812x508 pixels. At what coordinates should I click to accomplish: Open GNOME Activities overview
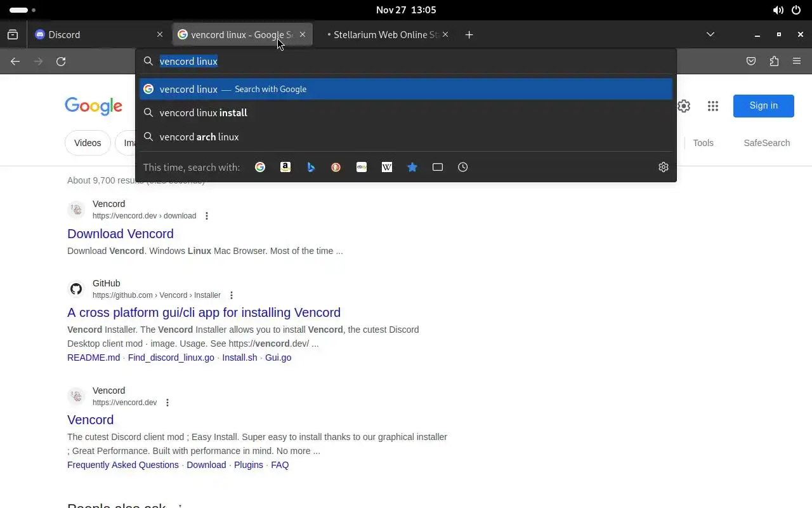pyautogui.click(x=23, y=10)
